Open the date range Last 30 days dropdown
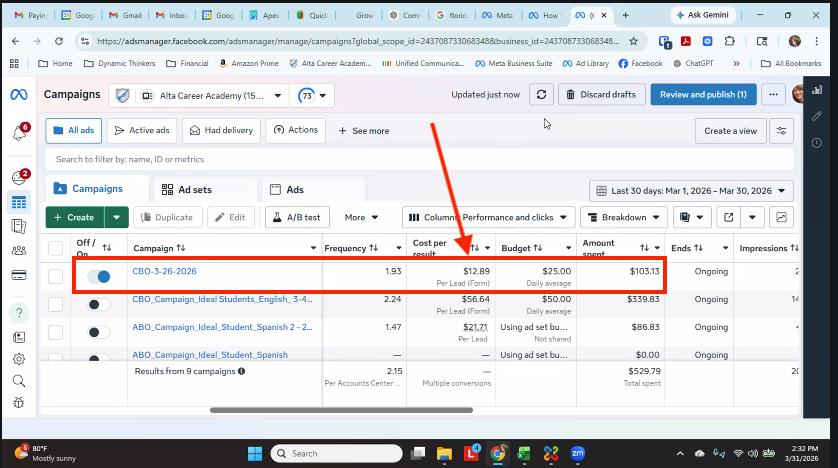Viewport: 838px width, 468px height. (691, 191)
